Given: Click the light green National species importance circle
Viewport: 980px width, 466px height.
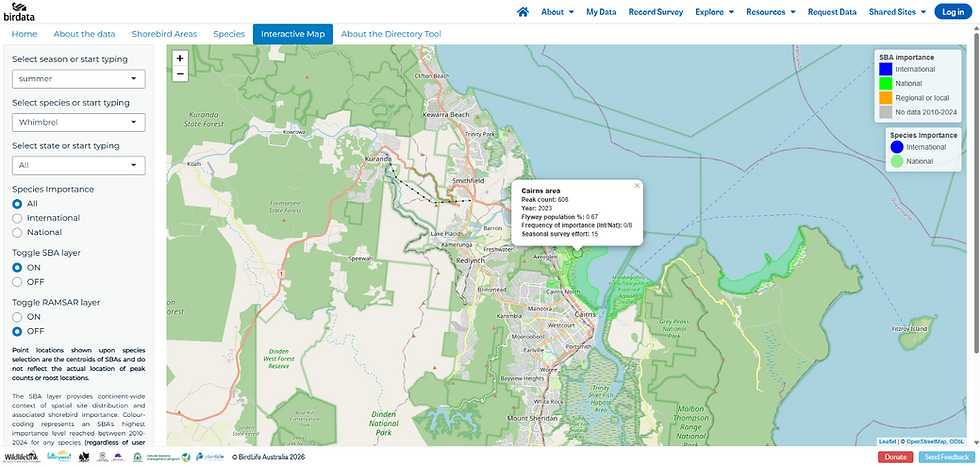Looking at the screenshot, I should [x=898, y=162].
